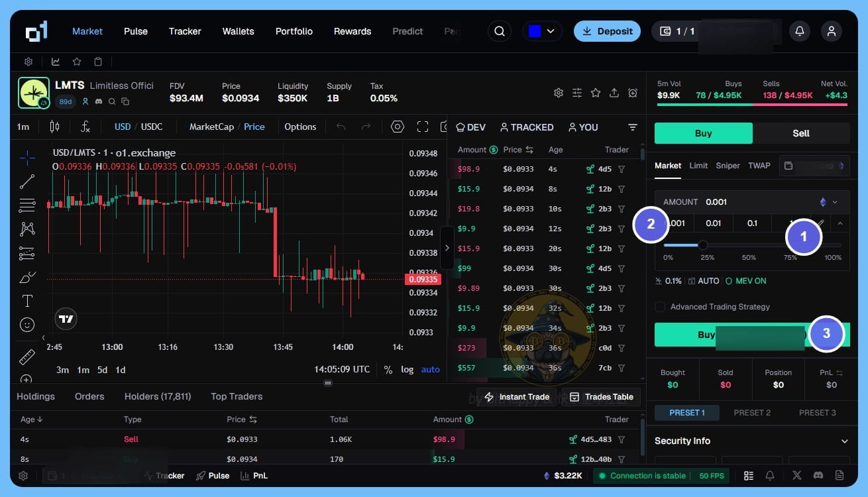
Task: Select the pattern drawing tool
Action: (x=27, y=229)
